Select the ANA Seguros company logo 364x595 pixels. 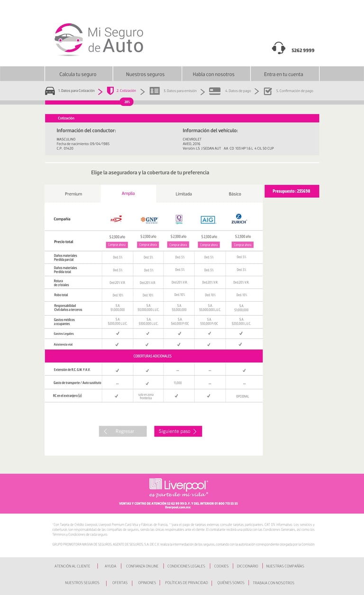tap(116, 219)
